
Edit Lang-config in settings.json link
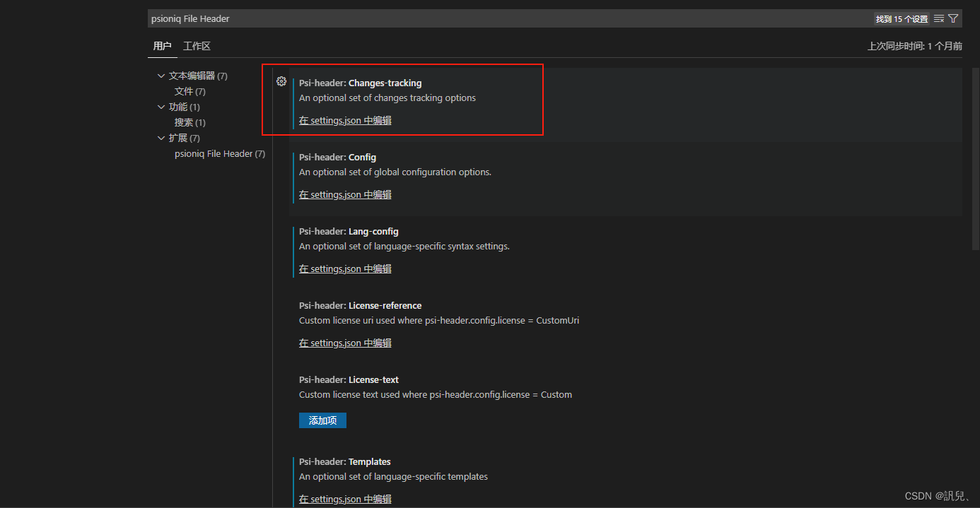coord(345,268)
